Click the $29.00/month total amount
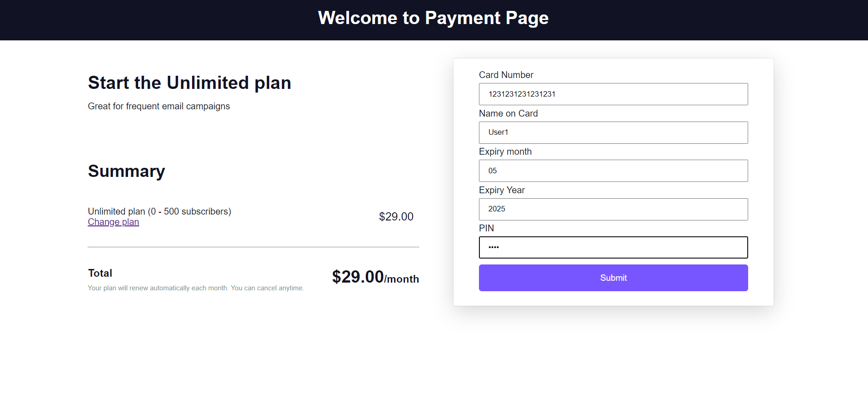The image size is (868, 396). point(375,277)
